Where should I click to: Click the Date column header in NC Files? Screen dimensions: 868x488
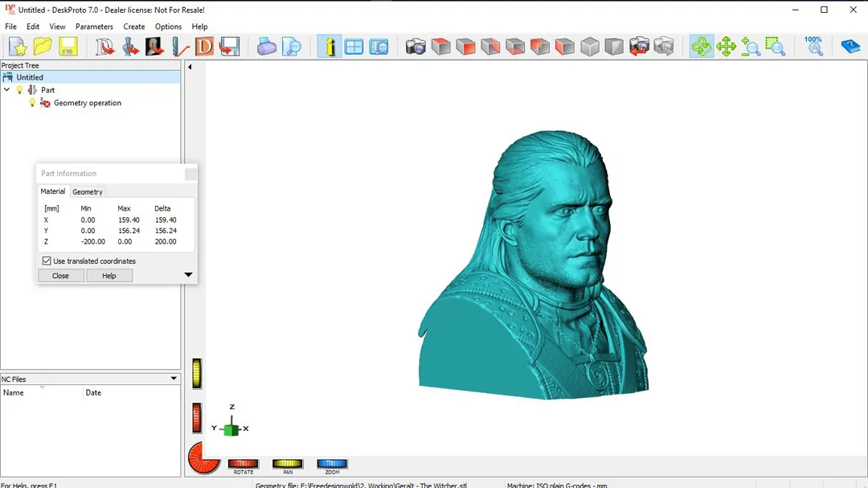(x=132, y=392)
